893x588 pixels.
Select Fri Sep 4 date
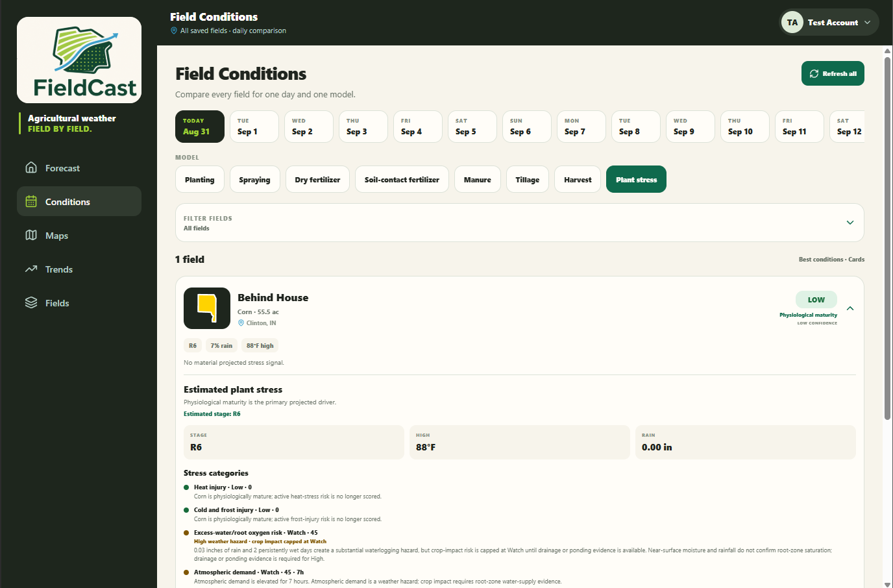point(418,126)
